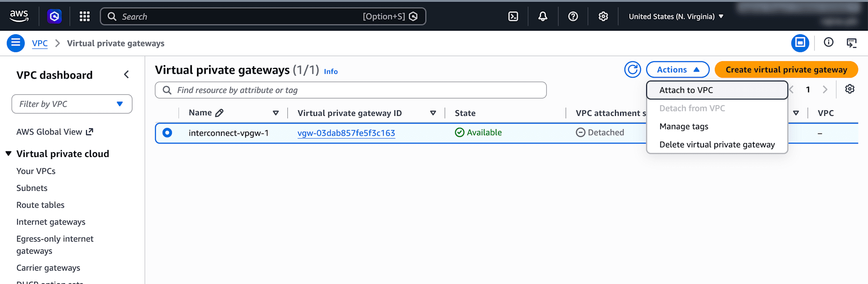This screenshot has height=284, width=868.
Task: Click the State column header
Action: click(465, 113)
